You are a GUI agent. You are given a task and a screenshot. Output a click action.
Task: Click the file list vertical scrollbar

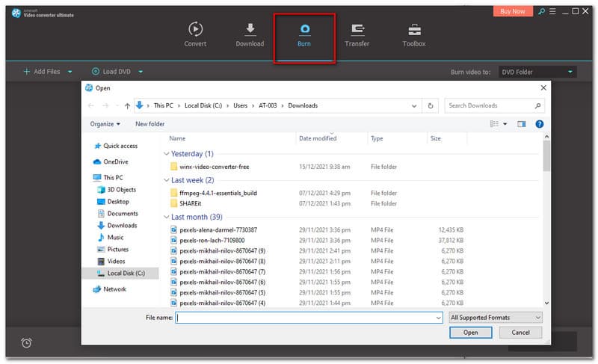pyautogui.click(x=546, y=157)
